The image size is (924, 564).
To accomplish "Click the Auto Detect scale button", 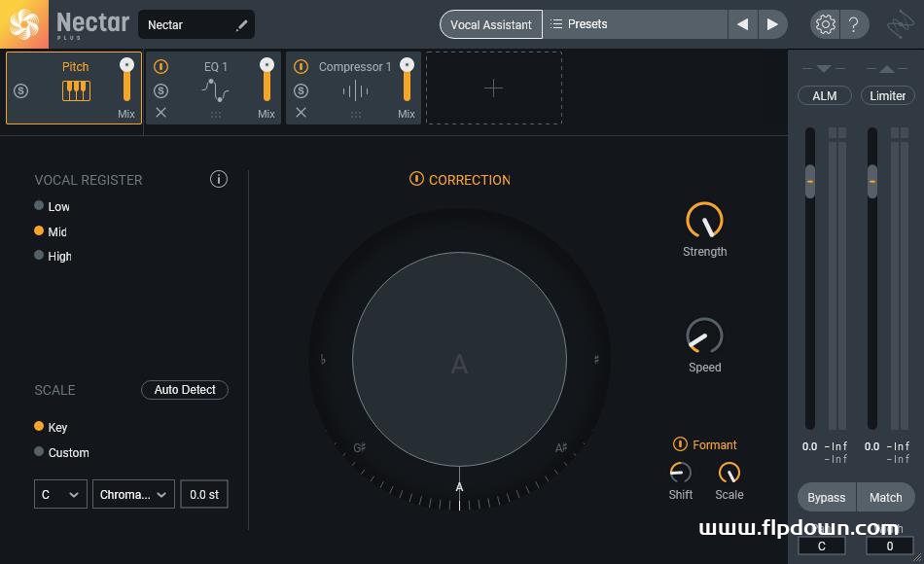I will [x=184, y=389].
